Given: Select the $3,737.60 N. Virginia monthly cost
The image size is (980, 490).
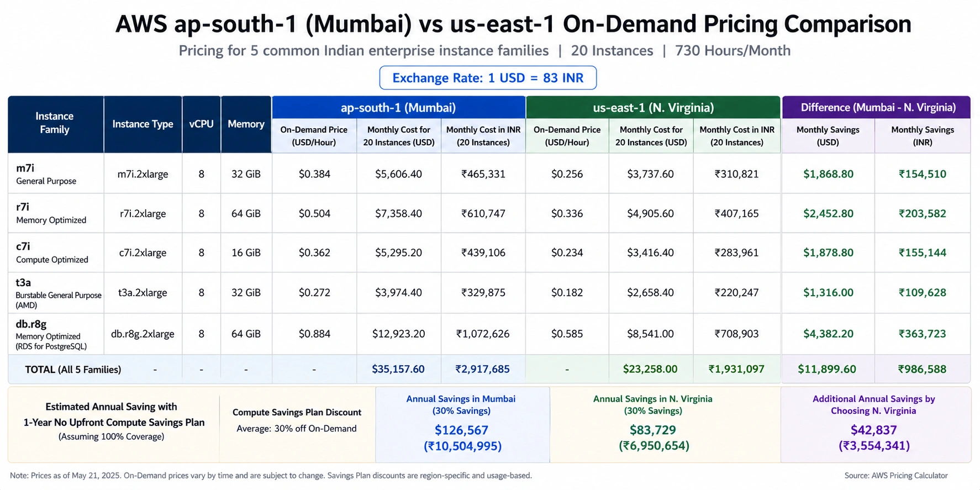Looking at the screenshot, I should [650, 174].
